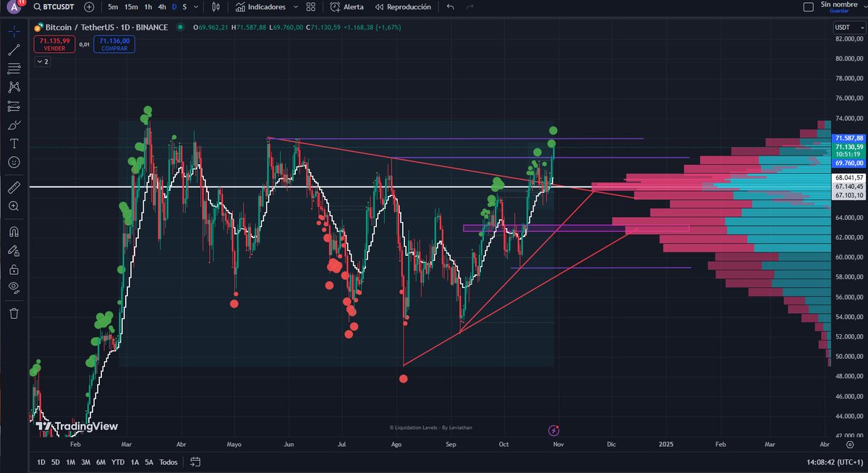This screenshot has width=868, height=473.
Task: Select the Text annotation tool
Action: tap(14, 142)
